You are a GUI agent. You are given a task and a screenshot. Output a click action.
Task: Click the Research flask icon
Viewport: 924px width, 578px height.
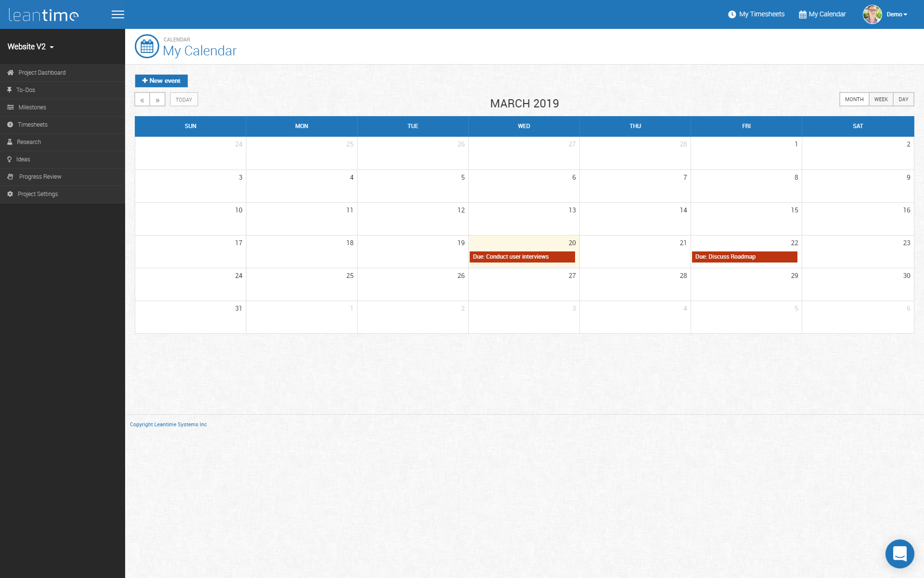point(10,142)
